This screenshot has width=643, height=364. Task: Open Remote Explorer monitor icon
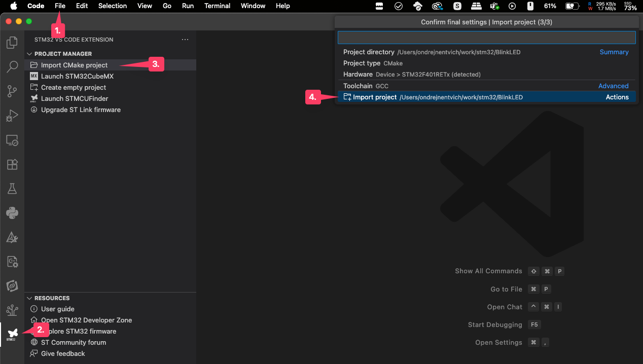[12, 140]
